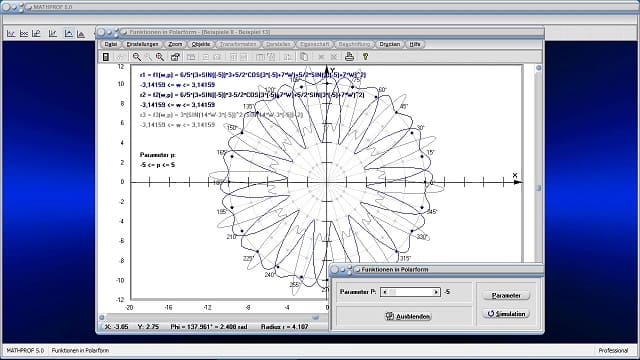
Task: Open the greyed Beschriftung menu
Action: point(354,44)
